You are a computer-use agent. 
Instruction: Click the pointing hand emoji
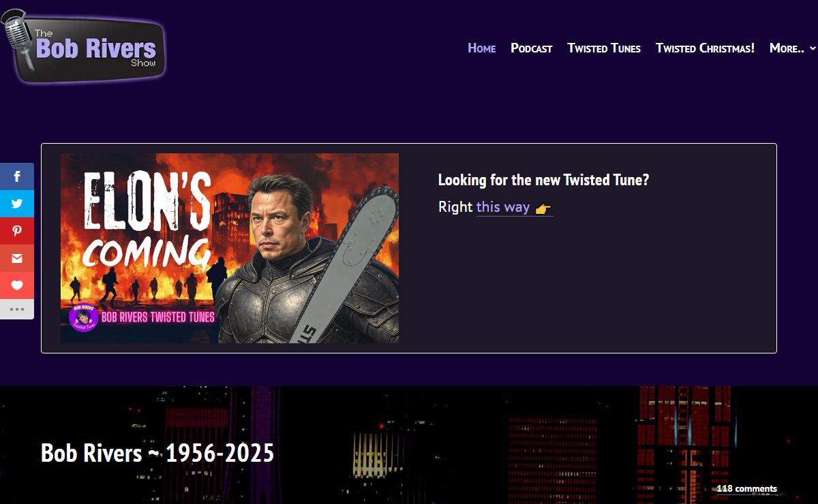coord(543,208)
